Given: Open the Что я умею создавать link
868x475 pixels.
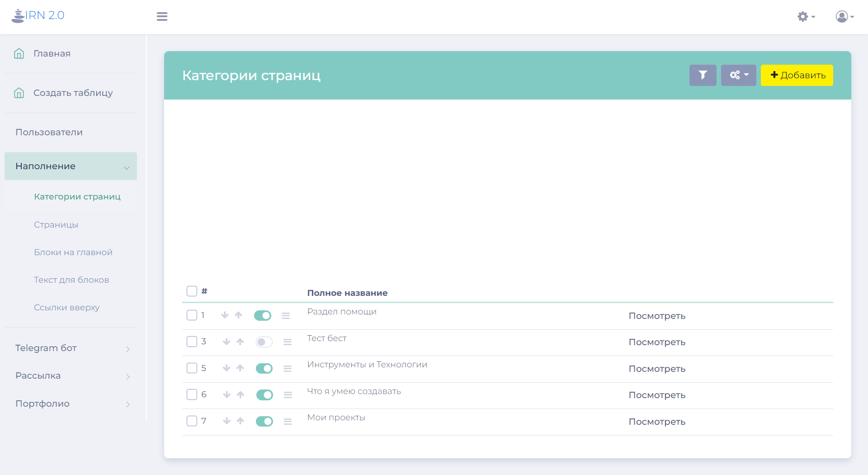Looking at the screenshot, I should (x=354, y=391).
